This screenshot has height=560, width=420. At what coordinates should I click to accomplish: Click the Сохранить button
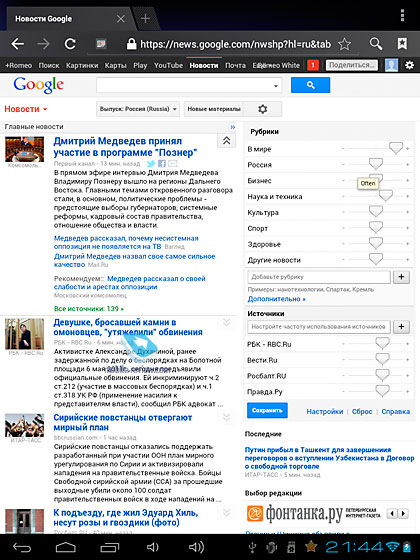267,410
